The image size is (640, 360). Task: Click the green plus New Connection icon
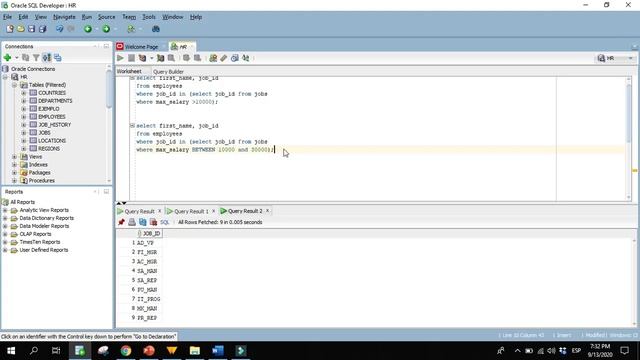pyautogui.click(x=7, y=58)
